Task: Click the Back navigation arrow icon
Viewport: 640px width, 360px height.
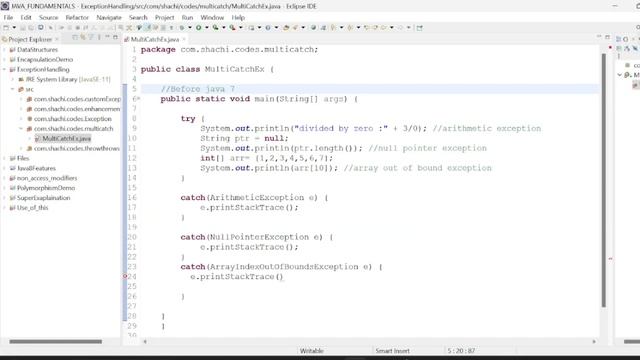Action: (384, 28)
